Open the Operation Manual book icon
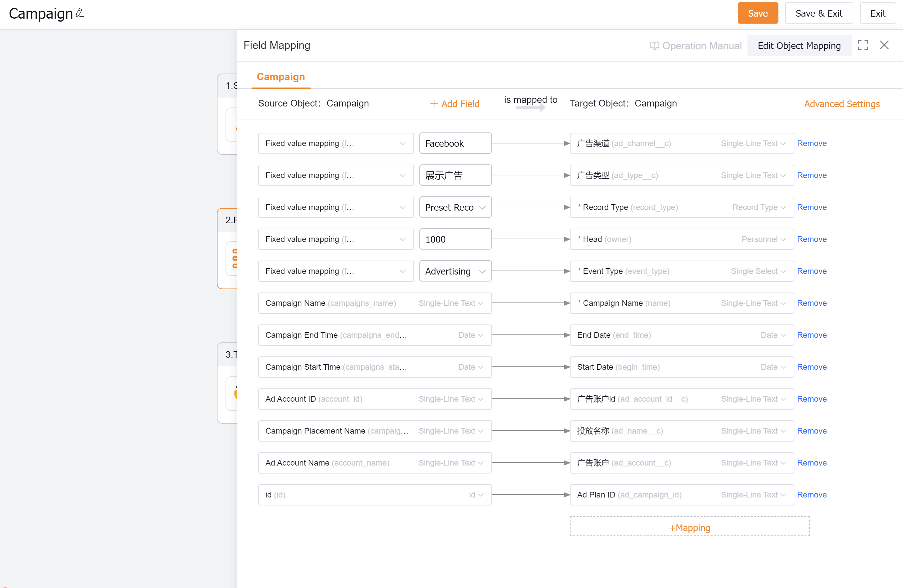 tap(654, 46)
